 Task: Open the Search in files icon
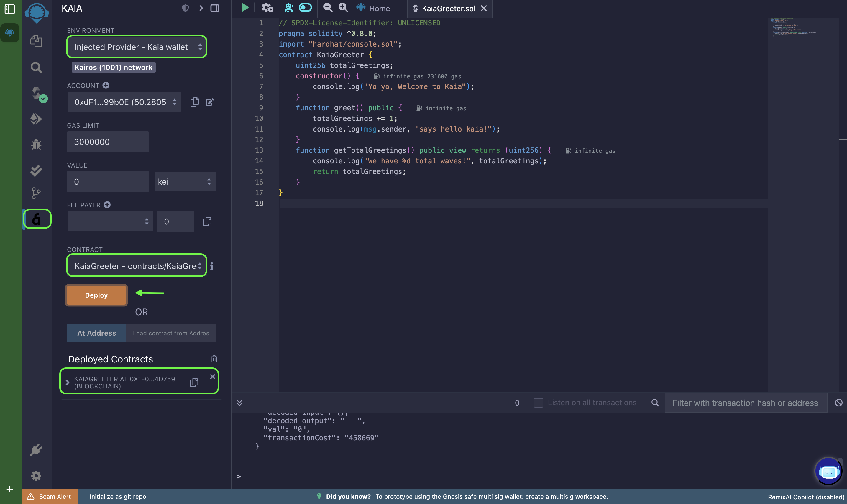(x=36, y=67)
